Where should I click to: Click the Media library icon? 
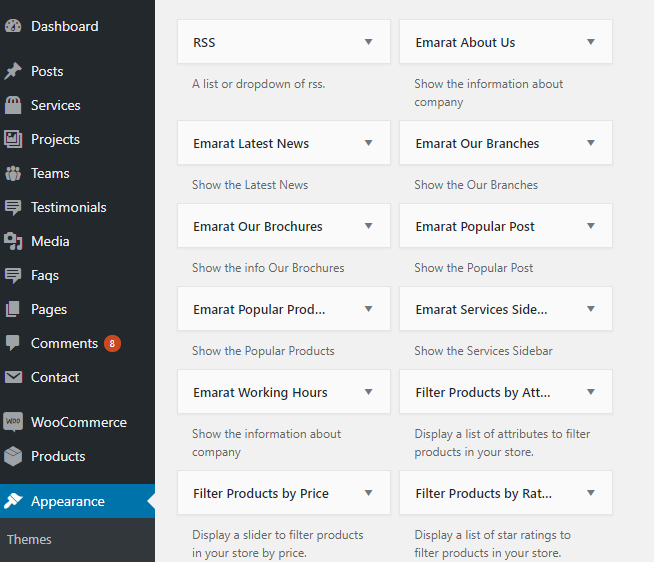[13, 241]
